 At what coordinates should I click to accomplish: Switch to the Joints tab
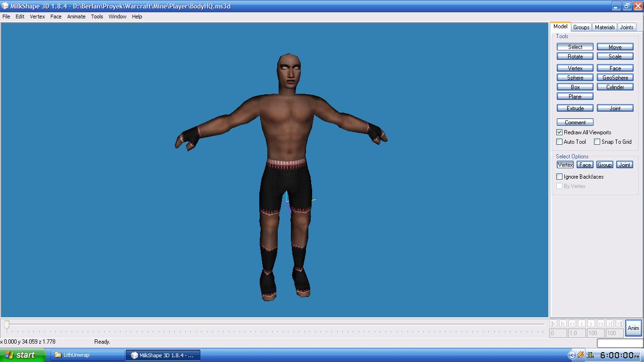point(627,27)
